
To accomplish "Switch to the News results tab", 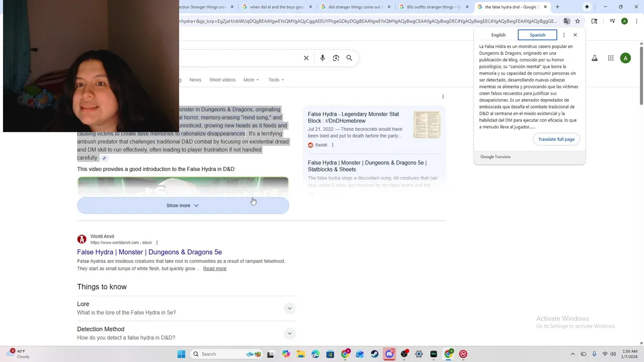I will click(195, 80).
